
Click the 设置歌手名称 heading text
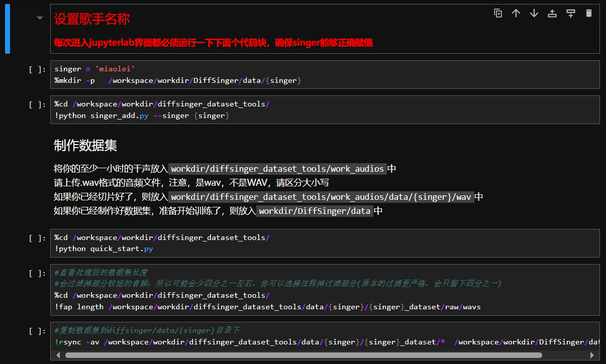(92, 19)
